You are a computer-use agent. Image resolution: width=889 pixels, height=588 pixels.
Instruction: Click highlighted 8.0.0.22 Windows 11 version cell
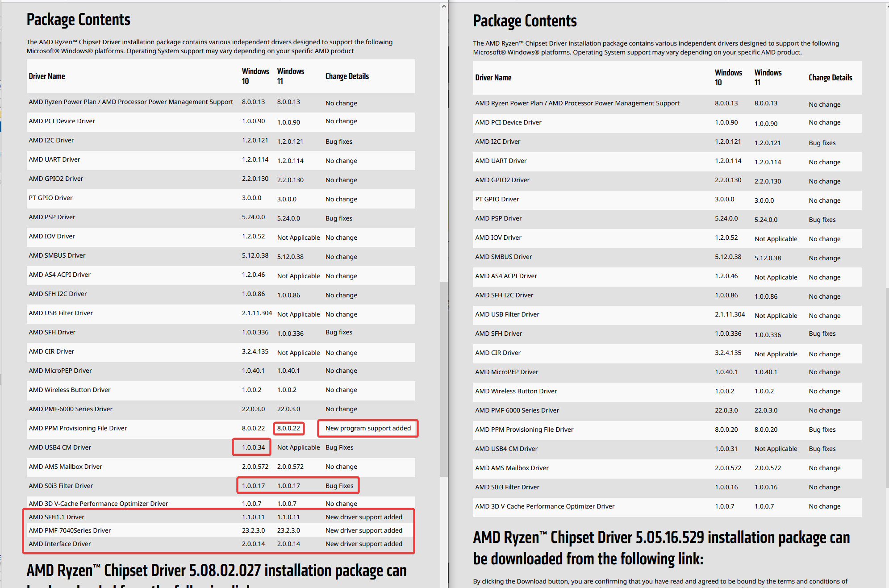(289, 428)
